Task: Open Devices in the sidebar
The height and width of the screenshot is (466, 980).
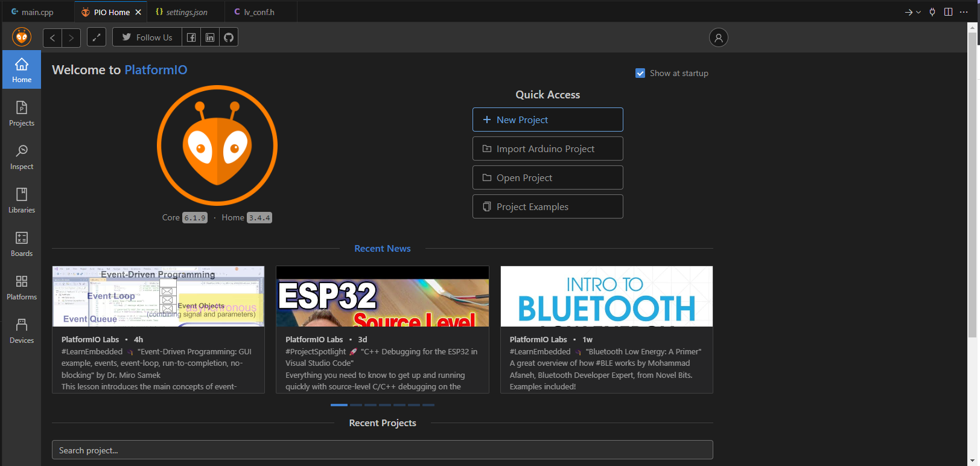Action: [x=22, y=331]
